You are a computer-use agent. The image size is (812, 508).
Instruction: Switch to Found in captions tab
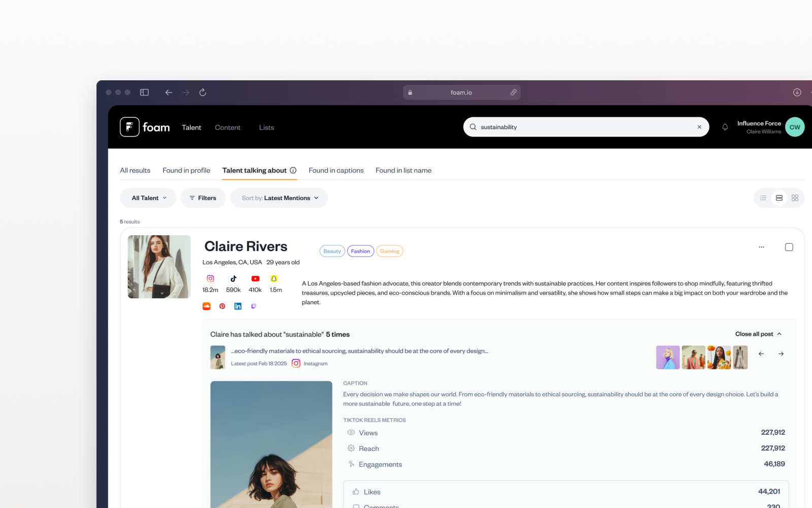tap(336, 170)
